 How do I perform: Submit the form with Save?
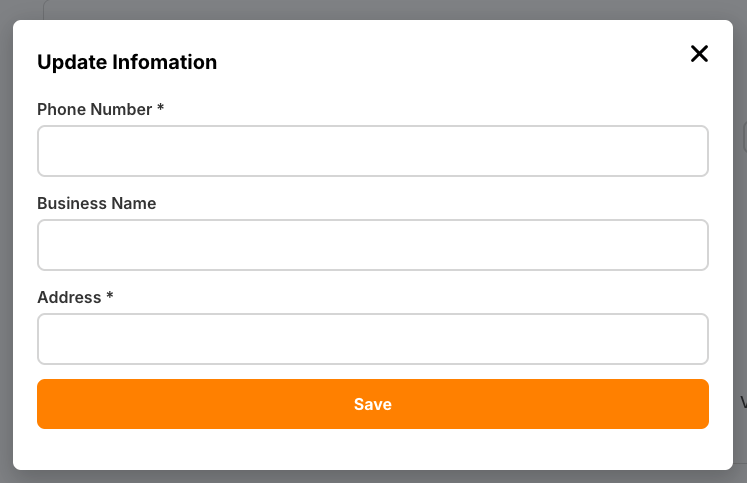372,404
